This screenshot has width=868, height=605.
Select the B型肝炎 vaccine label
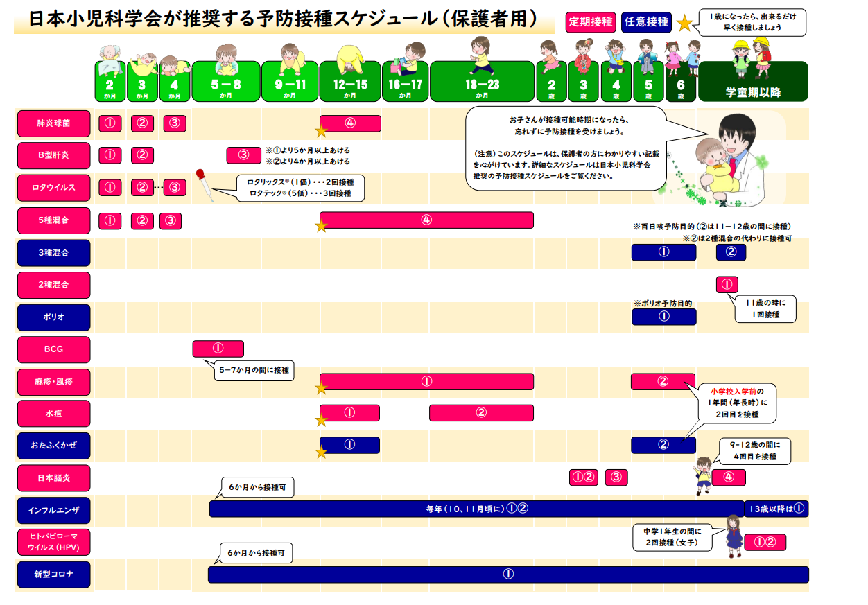click(x=53, y=155)
